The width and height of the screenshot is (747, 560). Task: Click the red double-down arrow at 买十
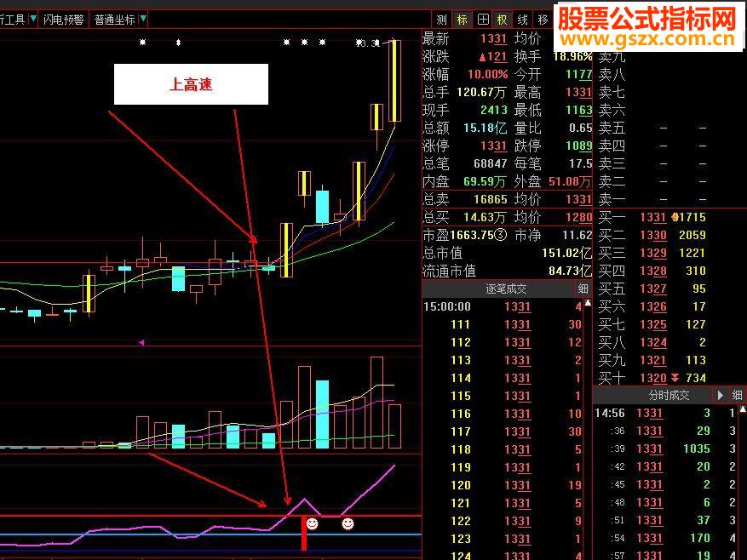click(x=675, y=378)
